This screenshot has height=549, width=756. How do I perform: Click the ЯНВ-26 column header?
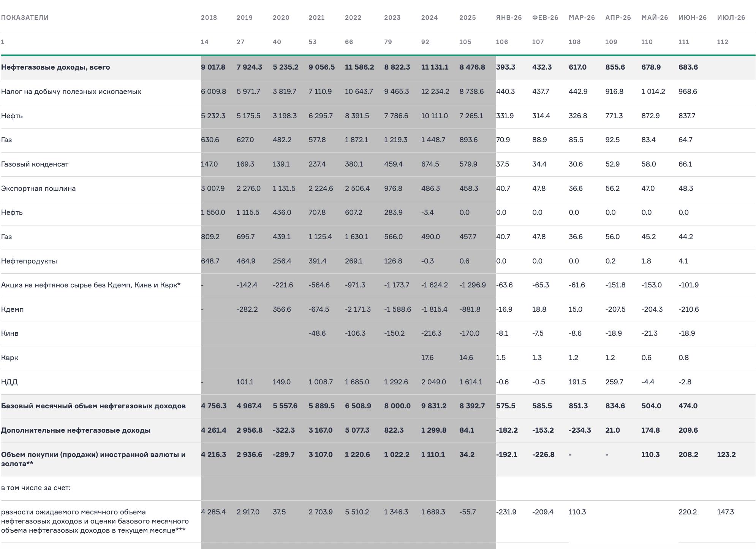[509, 17]
